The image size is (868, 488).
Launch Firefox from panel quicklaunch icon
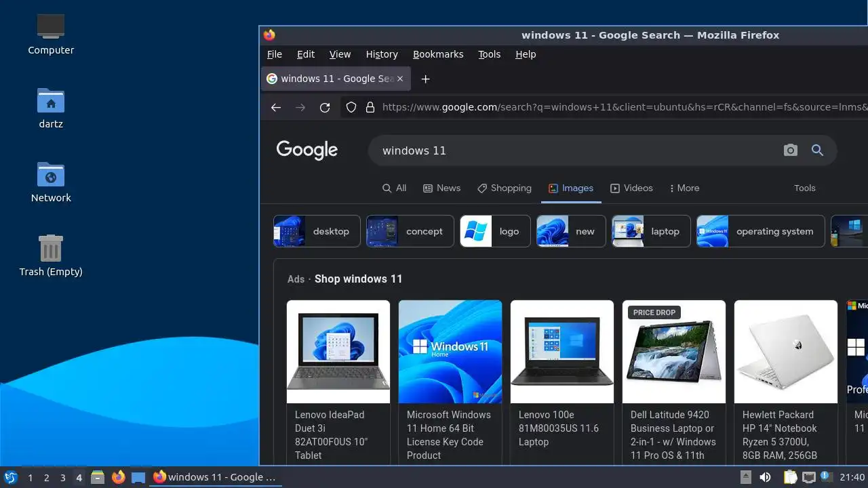(x=118, y=477)
